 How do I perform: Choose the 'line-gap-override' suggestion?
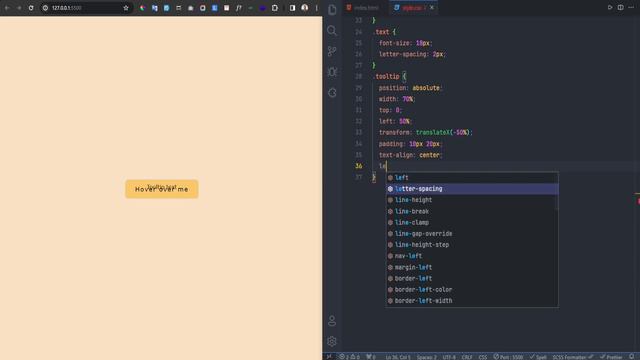472,233
